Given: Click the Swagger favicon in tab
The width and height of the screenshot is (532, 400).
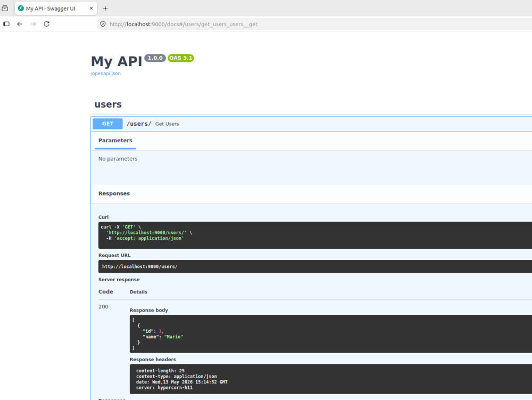Looking at the screenshot, I should click(x=21, y=9).
